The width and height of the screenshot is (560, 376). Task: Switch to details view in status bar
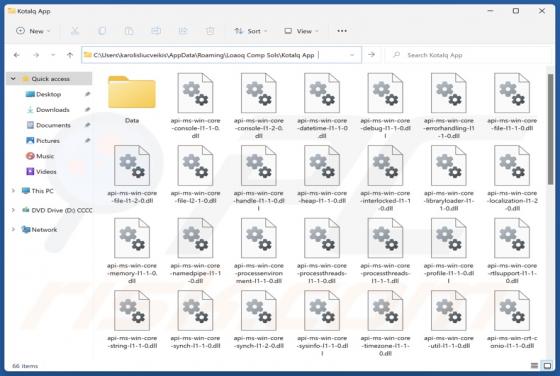coord(534,366)
